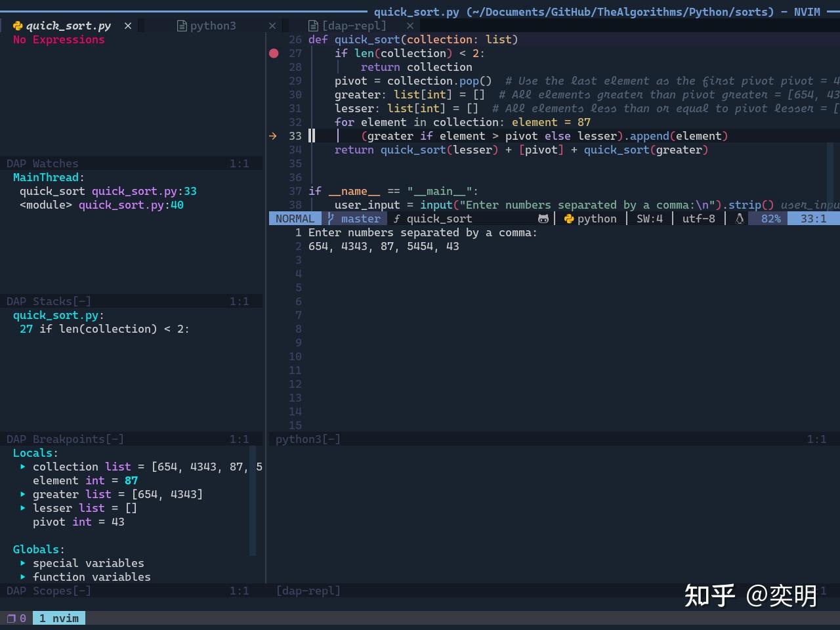This screenshot has width=840, height=630.
Task: Expand special variables under Globals
Action: coord(22,563)
